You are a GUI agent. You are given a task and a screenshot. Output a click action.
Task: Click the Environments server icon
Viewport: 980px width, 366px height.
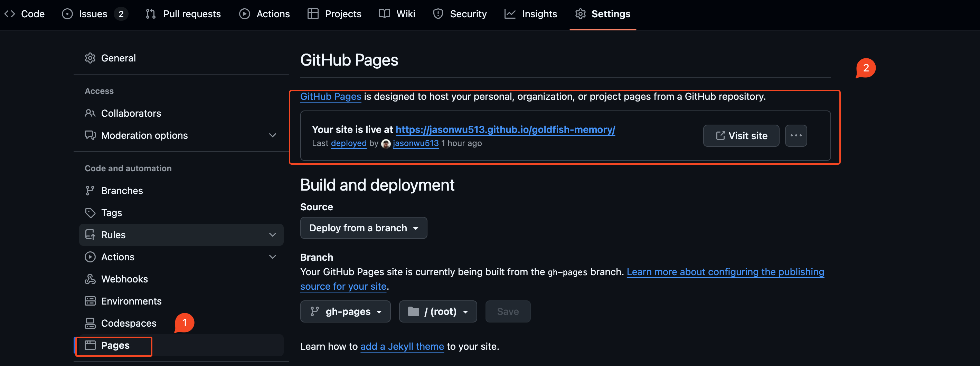[x=90, y=301]
